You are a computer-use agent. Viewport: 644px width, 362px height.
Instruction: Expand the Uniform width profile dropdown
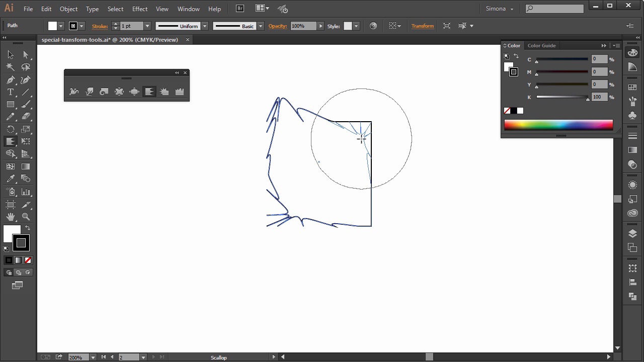pos(205,26)
